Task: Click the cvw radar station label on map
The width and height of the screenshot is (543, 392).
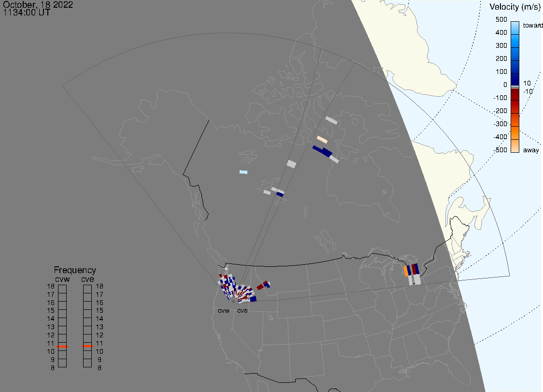Action: [223, 311]
